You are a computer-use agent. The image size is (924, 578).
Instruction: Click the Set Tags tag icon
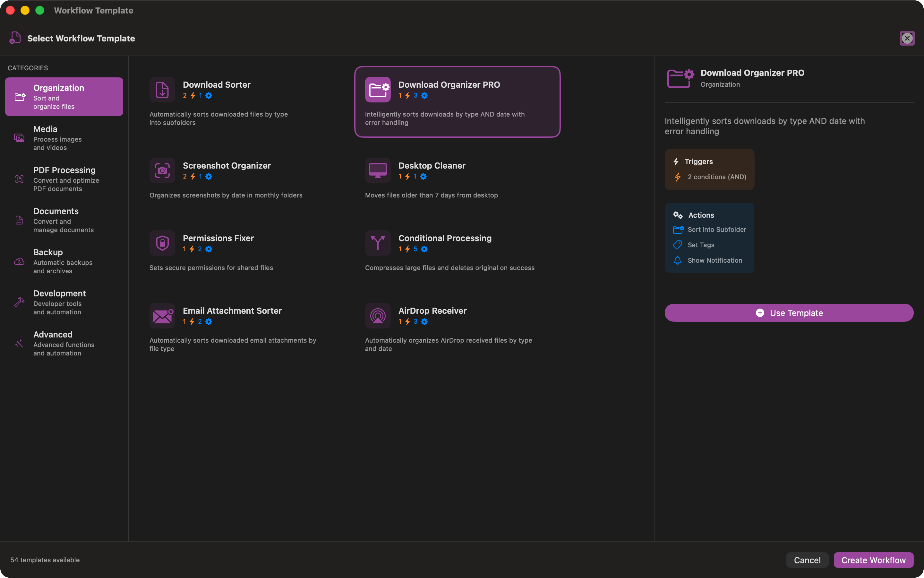pos(678,245)
